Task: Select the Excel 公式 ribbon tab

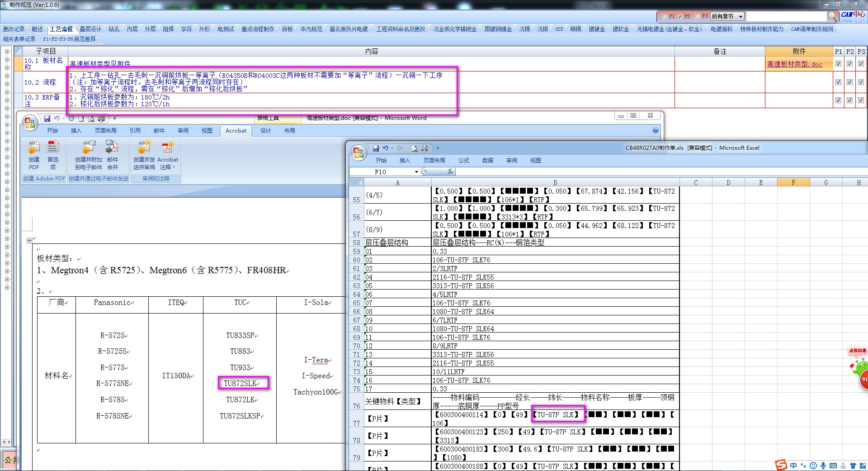Action: click(x=464, y=161)
